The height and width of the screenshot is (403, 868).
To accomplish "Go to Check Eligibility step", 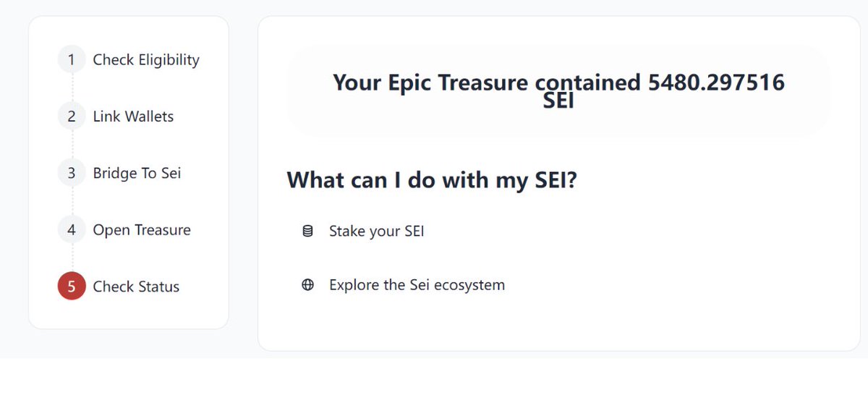I will point(146,60).
